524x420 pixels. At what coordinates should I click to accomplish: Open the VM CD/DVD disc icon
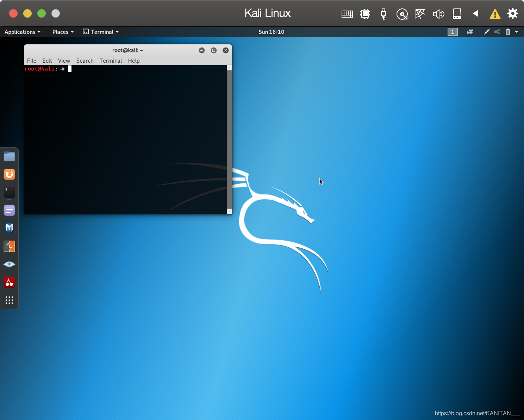pyautogui.click(x=402, y=14)
